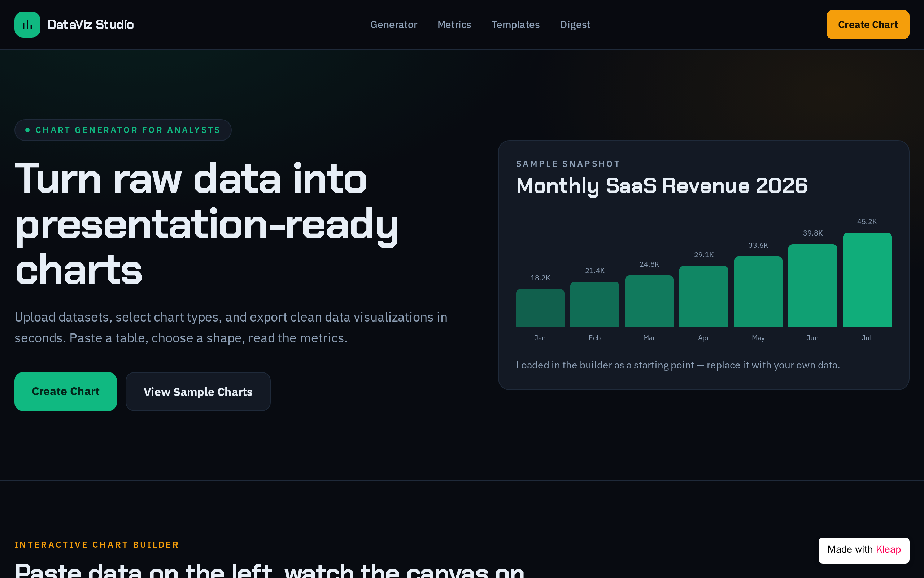Open View Sample Charts
The image size is (924, 578).
pyautogui.click(x=198, y=392)
